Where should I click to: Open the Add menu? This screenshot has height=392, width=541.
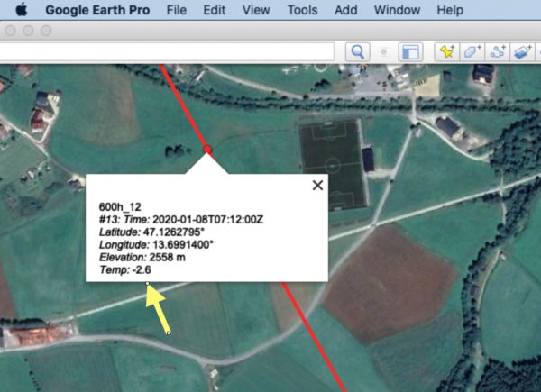tap(345, 10)
